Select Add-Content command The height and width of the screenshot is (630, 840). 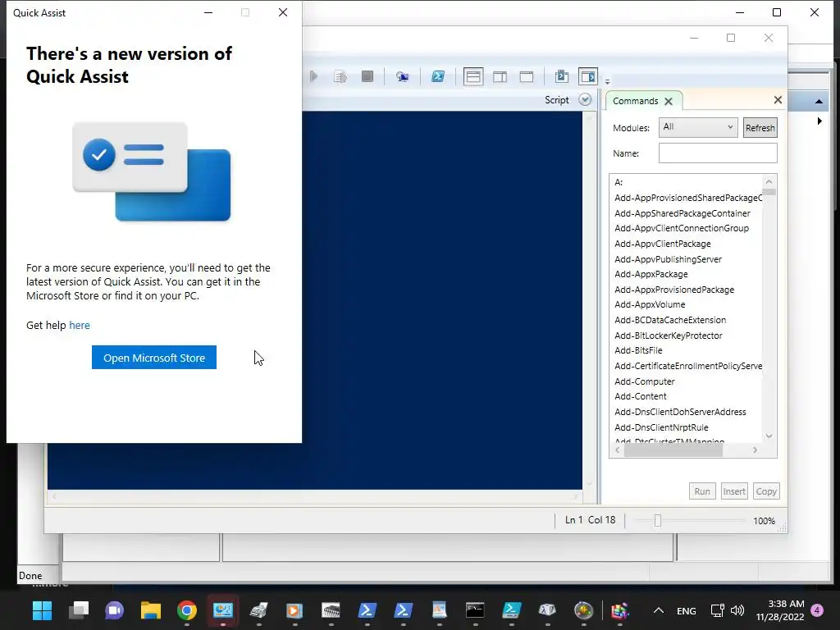(x=640, y=396)
